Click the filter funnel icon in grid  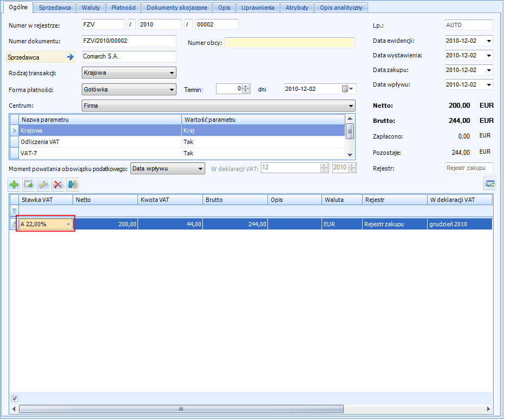[x=14, y=211]
